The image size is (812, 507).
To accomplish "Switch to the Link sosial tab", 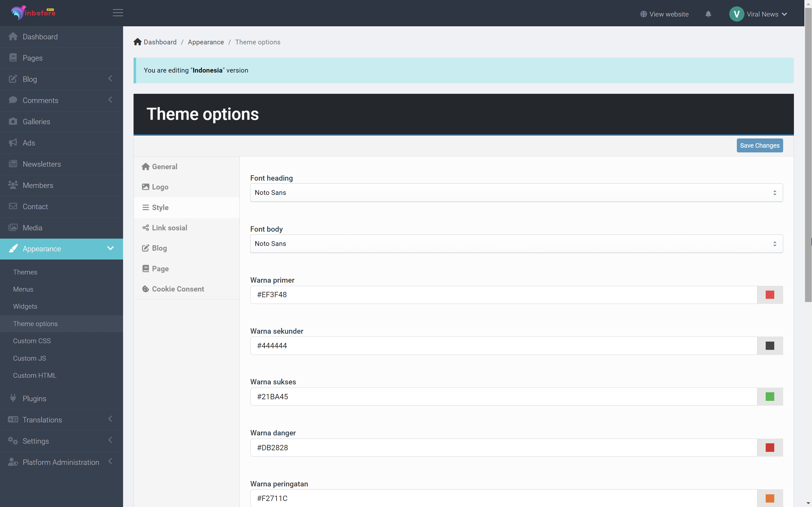I will (x=169, y=228).
